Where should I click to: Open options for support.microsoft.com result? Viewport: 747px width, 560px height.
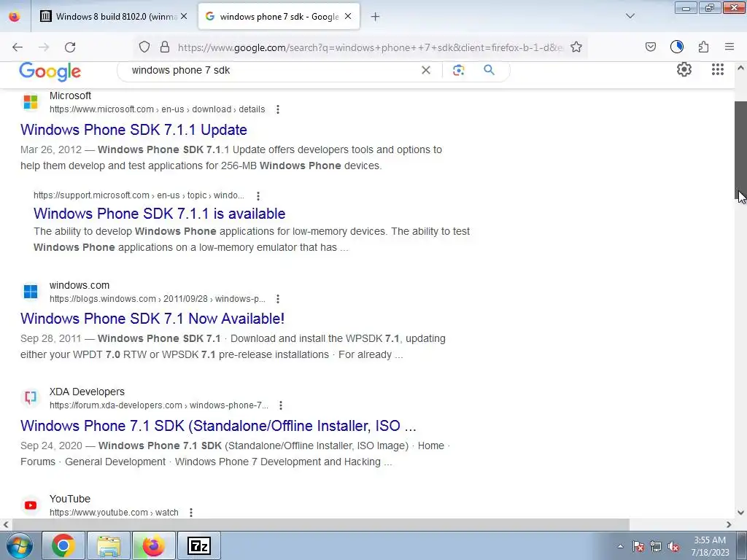258,195
